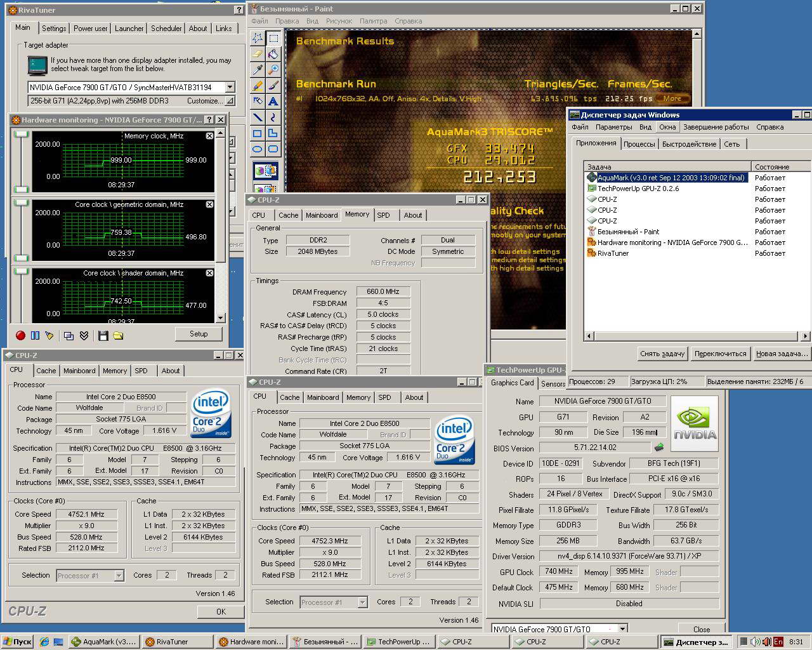This screenshot has height=650, width=812.
Task: Close the Core clock geometric domain graph
Action: pyautogui.click(x=209, y=204)
